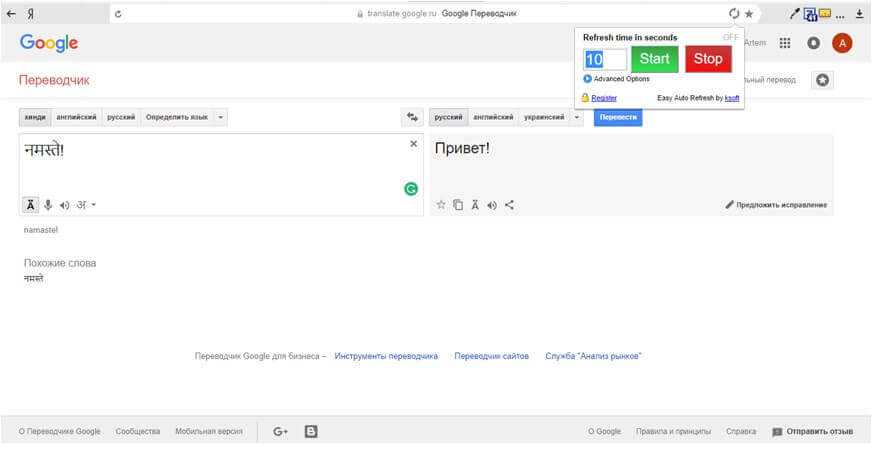The width and height of the screenshot is (893, 449).
Task: Click into the Hindi source text box
Action: click(x=221, y=175)
